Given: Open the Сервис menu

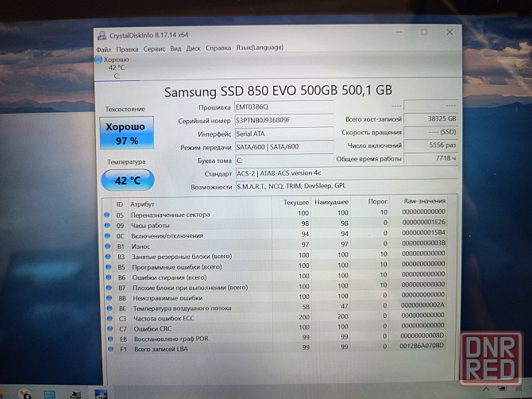Looking at the screenshot, I should (x=154, y=49).
